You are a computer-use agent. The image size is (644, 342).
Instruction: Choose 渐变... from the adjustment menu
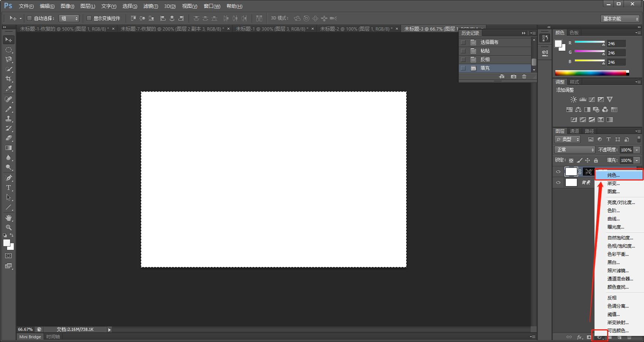(613, 183)
